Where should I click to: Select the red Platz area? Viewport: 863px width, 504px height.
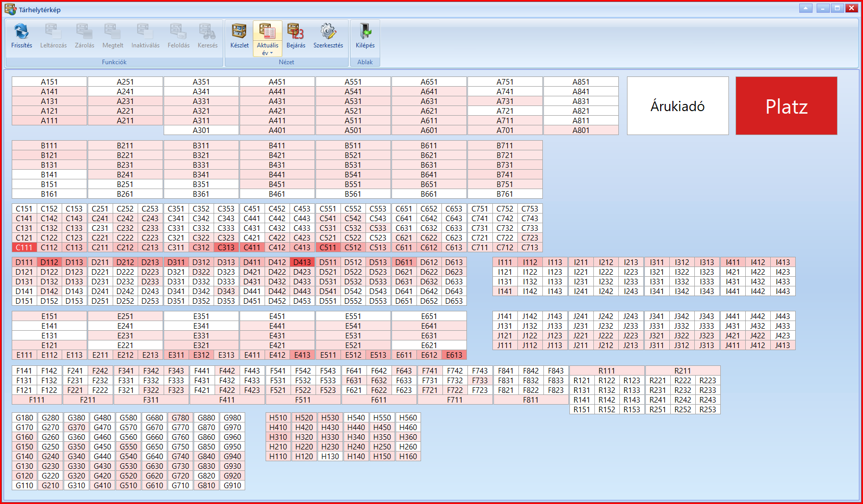tap(786, 106)
